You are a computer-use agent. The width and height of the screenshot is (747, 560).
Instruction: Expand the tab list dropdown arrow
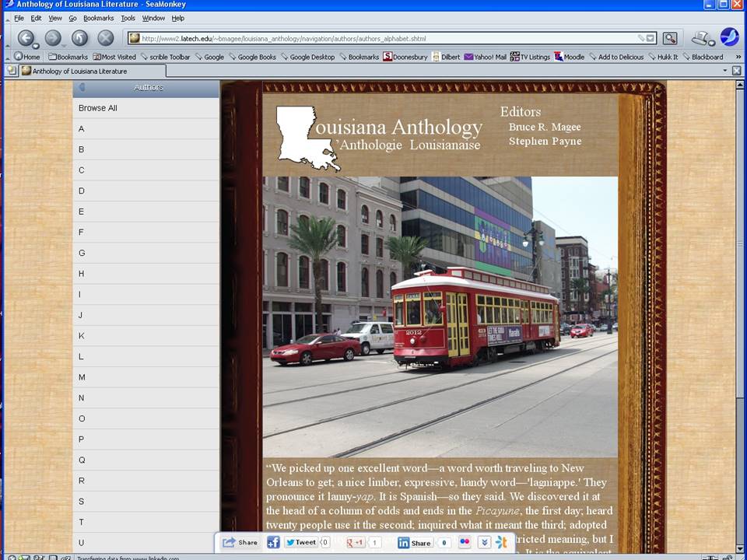coord(725,70)
